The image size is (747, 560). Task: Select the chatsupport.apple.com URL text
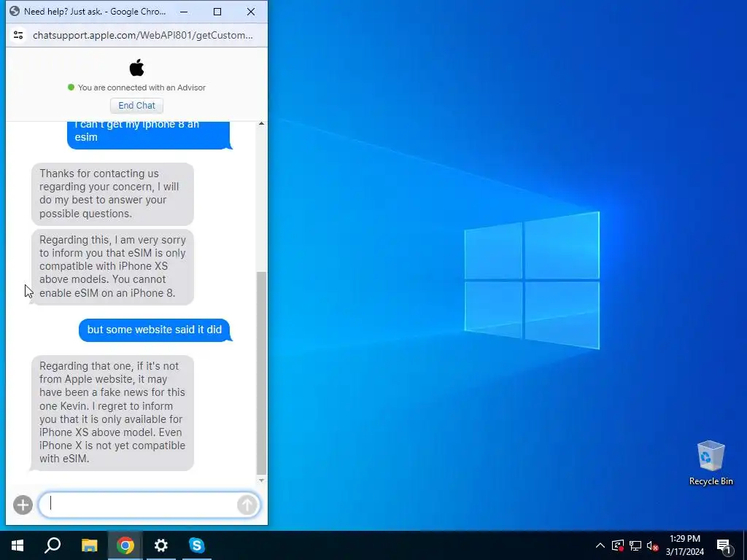click(142, 35)
